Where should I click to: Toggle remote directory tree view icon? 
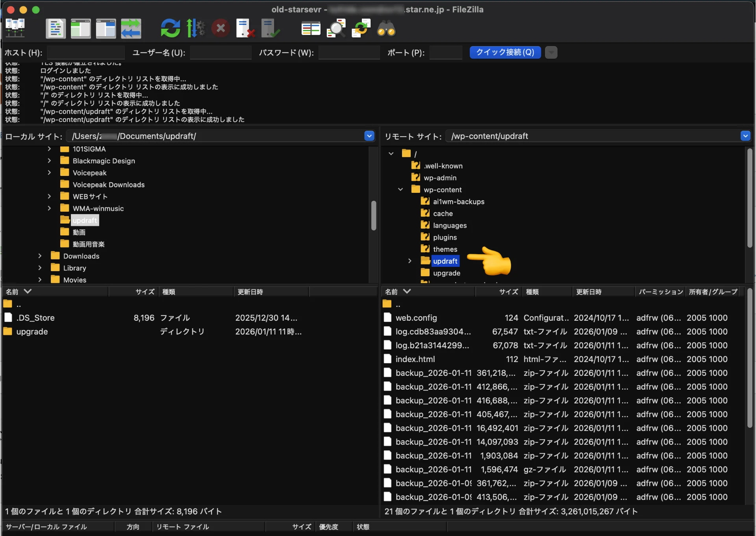[x=106, y=28]
